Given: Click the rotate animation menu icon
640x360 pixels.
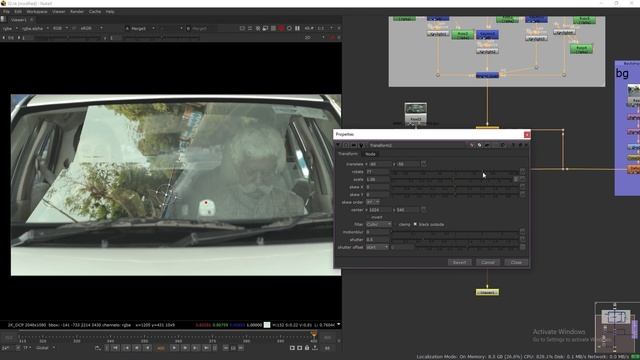Looking at the screenshot, I should [x=522, y=171].
